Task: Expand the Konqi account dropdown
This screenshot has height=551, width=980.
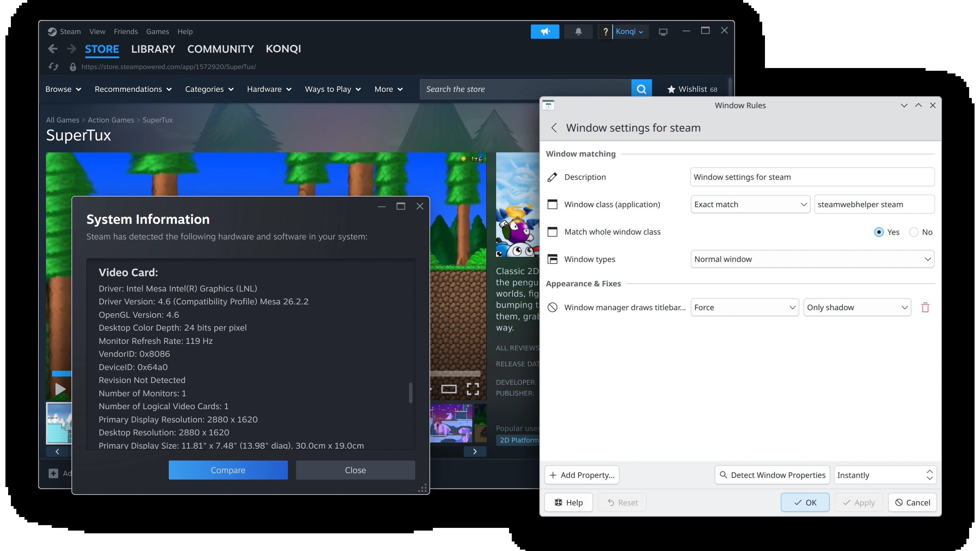Action: tap(630, 32)
